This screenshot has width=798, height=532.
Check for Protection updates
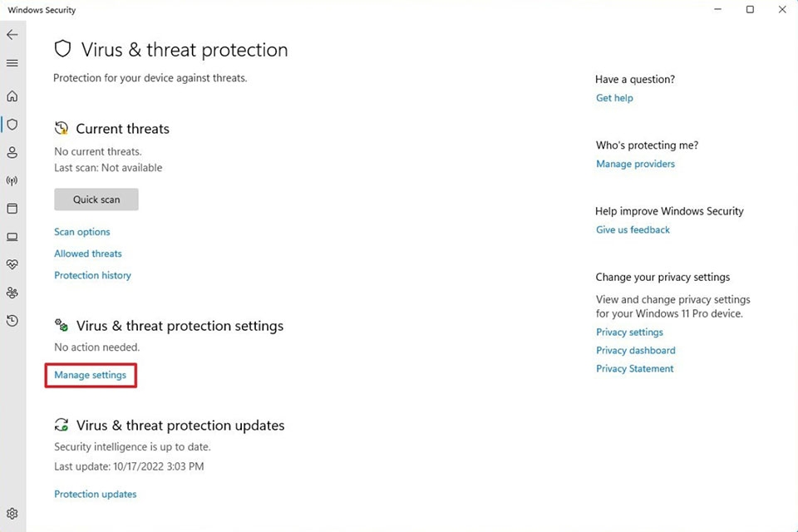pyautogui.click(x=95, y=494)
